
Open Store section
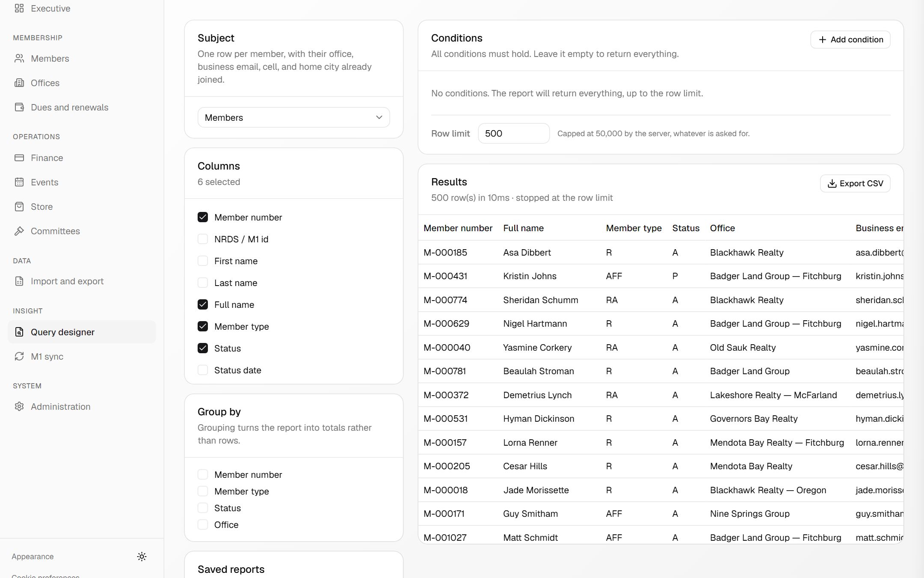[82, 206]
